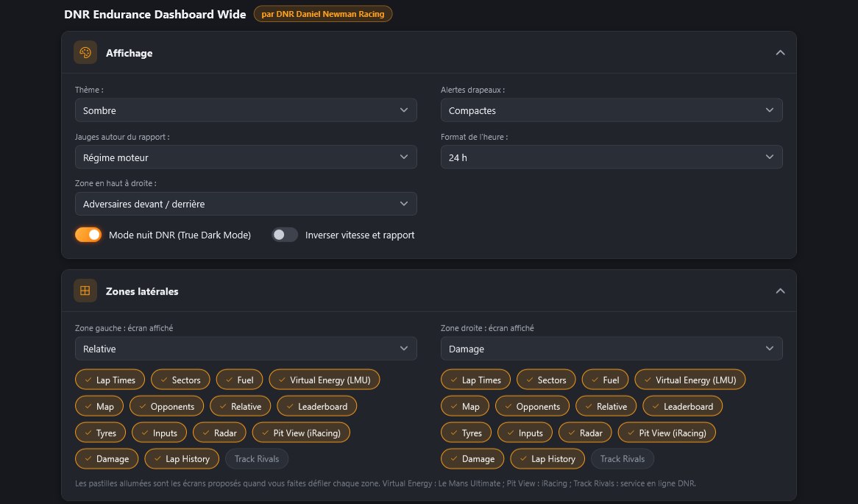Enable Track Rivals chip in left zone
The height and width of the screenshot is (504, 858).
tap(257, 458)
